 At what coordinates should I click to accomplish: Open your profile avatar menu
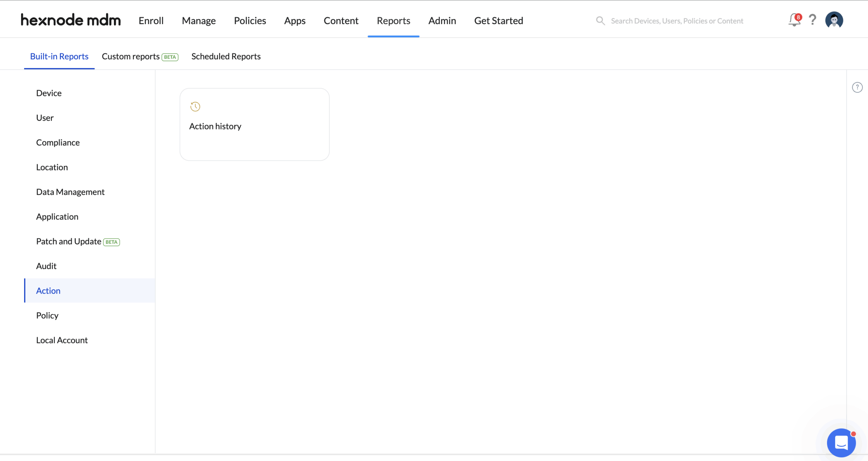tap(834, 20)
